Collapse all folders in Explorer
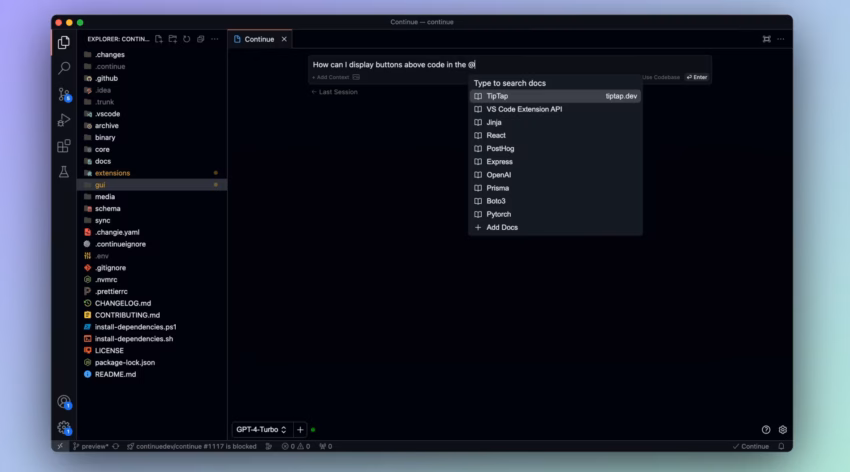This screenshot has height=472, width=850. coord(201,39)
